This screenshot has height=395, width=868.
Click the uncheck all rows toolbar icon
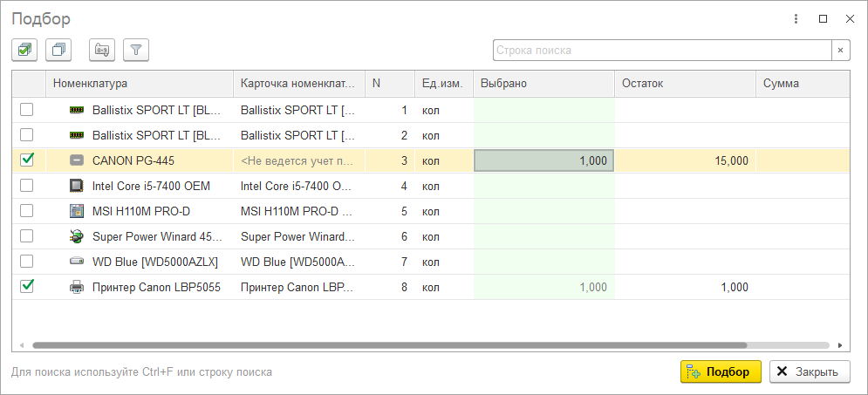[x=59, y=51]
